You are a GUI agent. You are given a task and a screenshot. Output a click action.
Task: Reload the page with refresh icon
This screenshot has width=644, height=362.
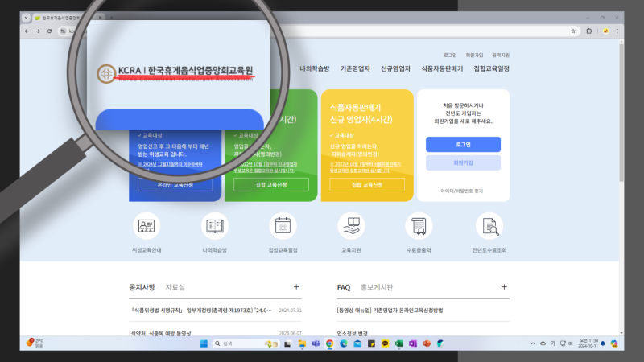pos(49,31)
